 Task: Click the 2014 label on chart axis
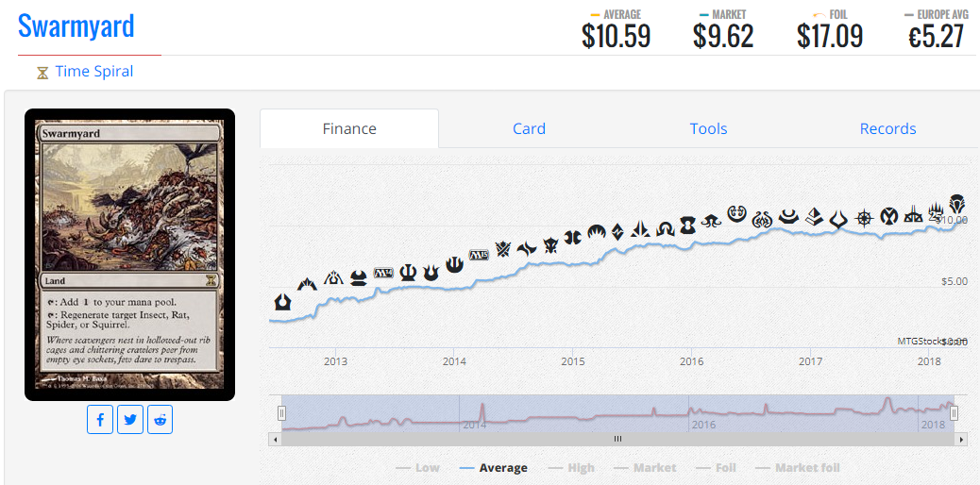click(x=454, y=362)
